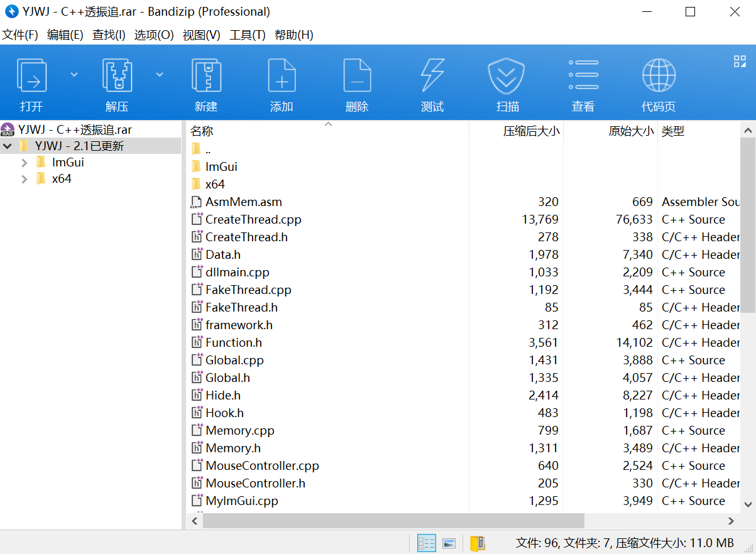The image size is (756, 554).
Task: Open the dropdown arrow next to Open (打开)
Action: tap(74, 74)
